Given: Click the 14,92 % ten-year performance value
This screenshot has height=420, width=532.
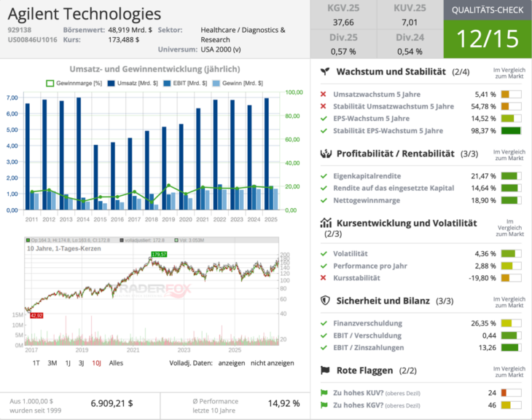Looking at the screenshot, I should coord(283,403).
